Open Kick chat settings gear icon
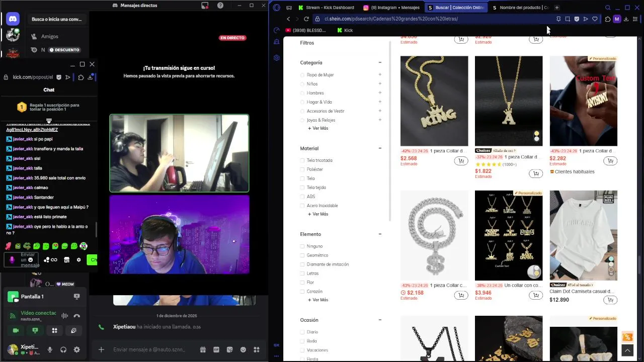Image resolution: width=644 pixels, height=362 pixels. (78, 260)
